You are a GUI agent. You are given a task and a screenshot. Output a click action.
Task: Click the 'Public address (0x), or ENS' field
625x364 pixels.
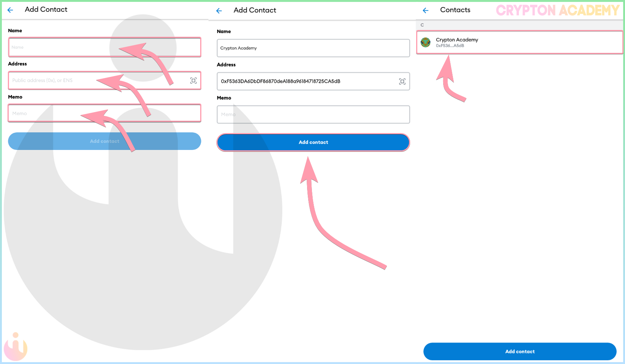point(105,80)
